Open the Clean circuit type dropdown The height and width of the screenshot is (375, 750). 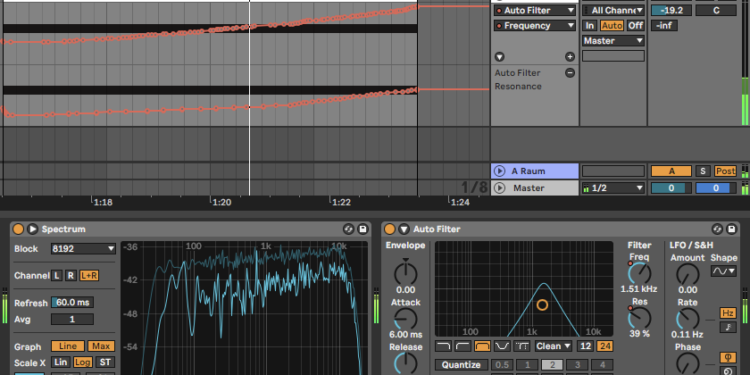[553, 346]
